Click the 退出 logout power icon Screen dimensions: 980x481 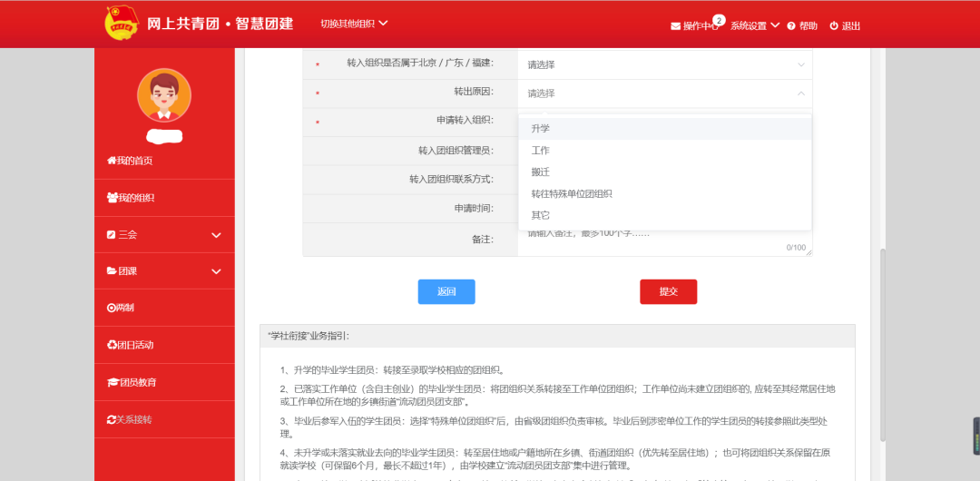click(834, 25)
